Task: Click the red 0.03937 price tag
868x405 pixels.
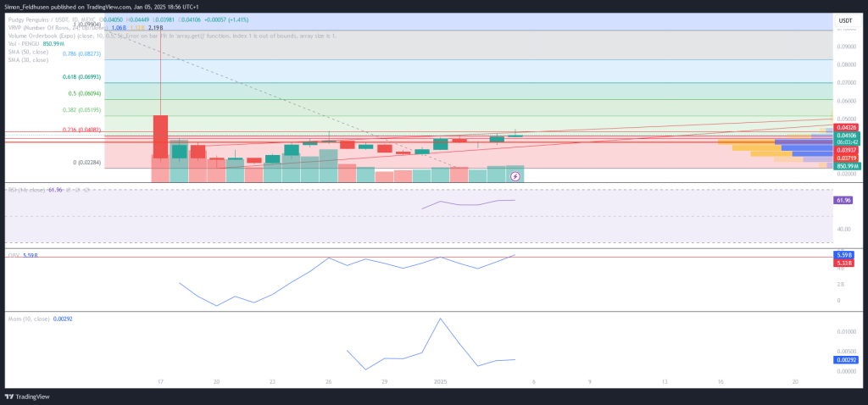Action: pyautogui.click(x=847, y=150)
